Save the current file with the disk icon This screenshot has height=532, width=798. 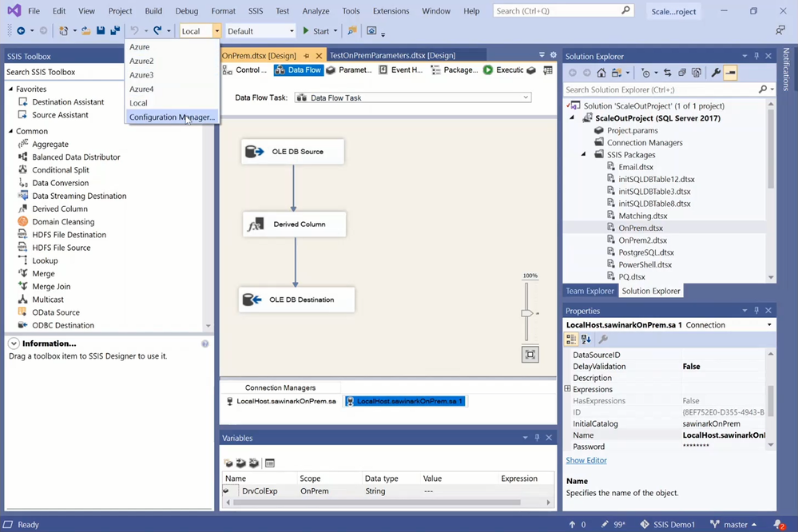pyautogui.click(x=101, y=31)
